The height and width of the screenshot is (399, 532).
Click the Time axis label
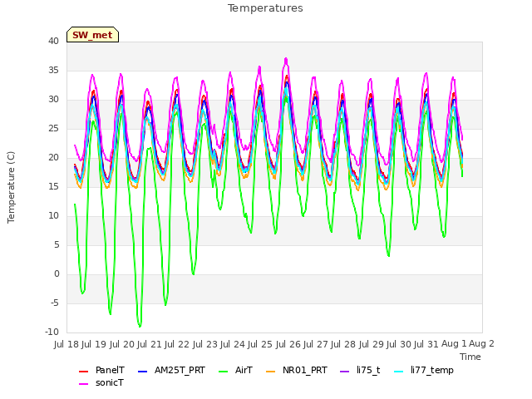point(470,357)
